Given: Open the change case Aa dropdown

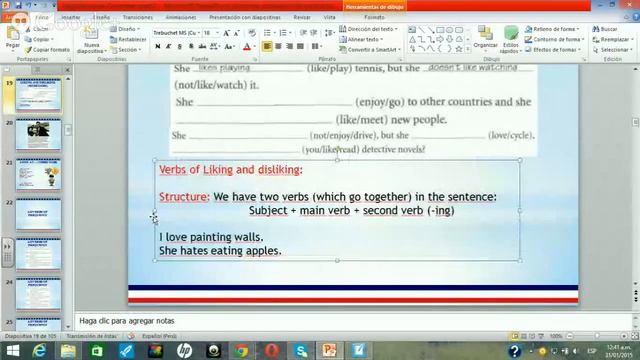Looking at the screenshot, I should pos(229,47).
